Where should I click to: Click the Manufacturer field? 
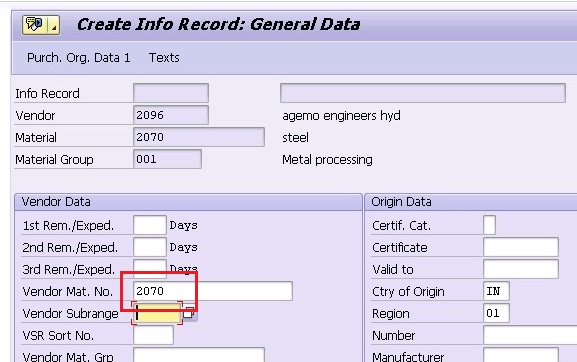pos(521,355)
